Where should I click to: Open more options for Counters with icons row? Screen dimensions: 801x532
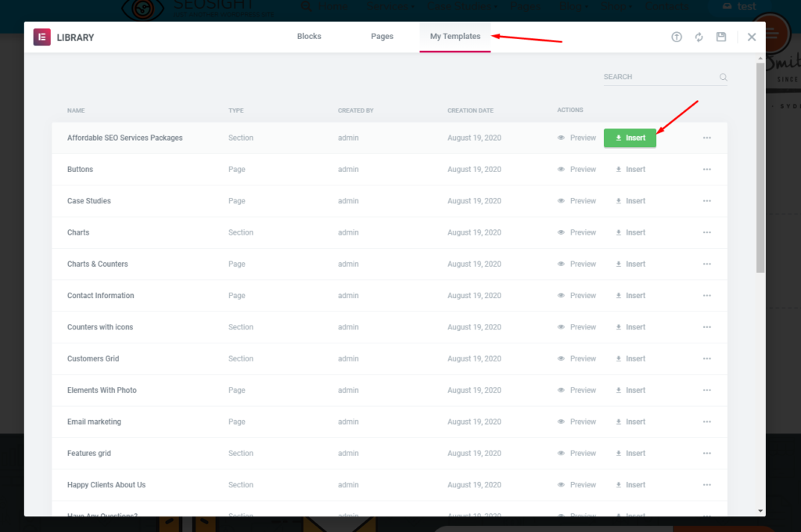point(707,327)
